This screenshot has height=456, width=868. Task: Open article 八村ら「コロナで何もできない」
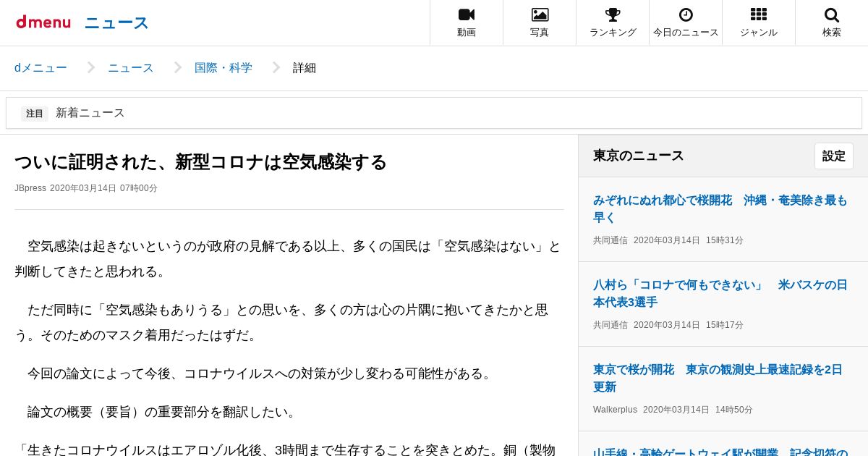pyautogui.click(x=720, y=293)
